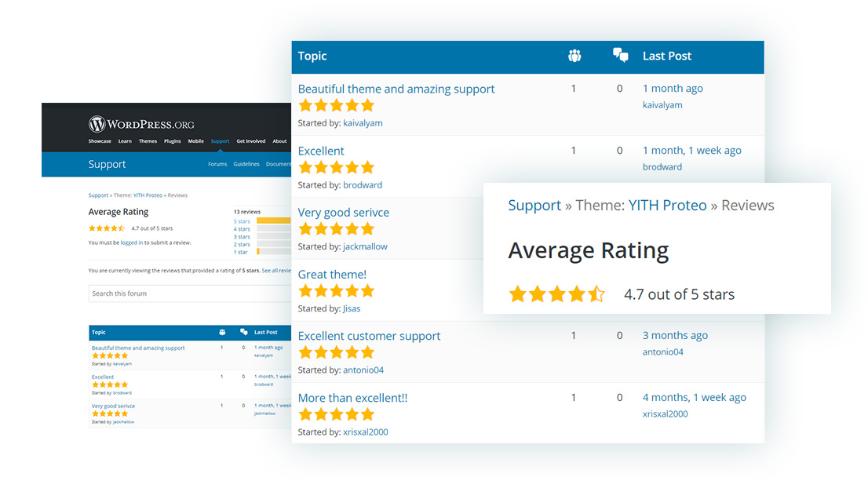Image resolution: width=868 pixels, height=492 pixels.
Task: Open the Showcase menu item
Action: pyautogui.click(x=100, y=141)
